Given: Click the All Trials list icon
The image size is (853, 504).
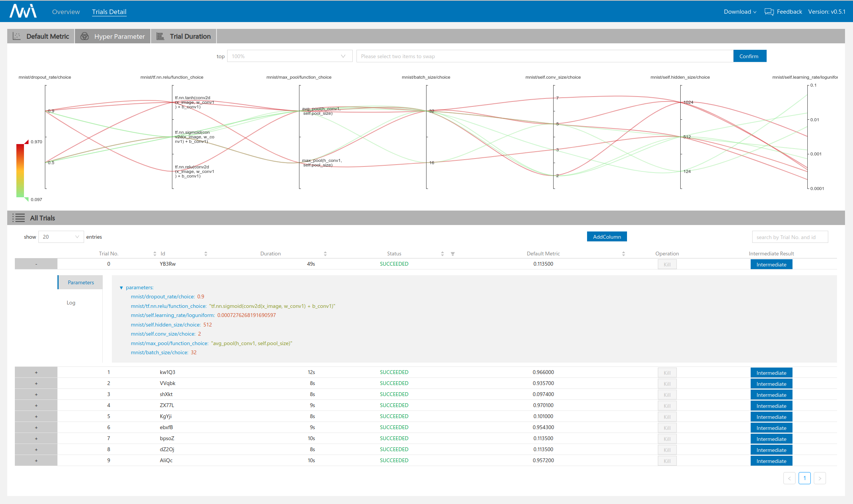Looking at the screenshot, I should click(18, 218).
